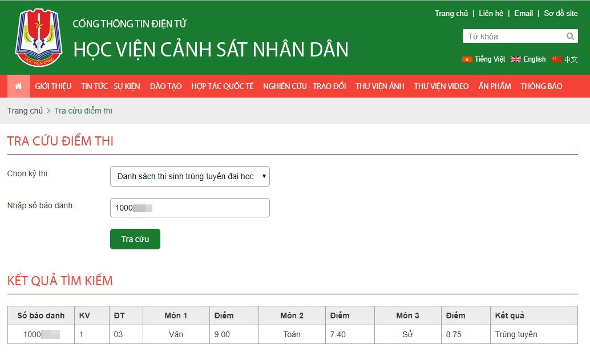Open the THƯ VIỆN ẢNH menu item
The width and height of the screenshot is (590, 364).
[x=379, y=86]
